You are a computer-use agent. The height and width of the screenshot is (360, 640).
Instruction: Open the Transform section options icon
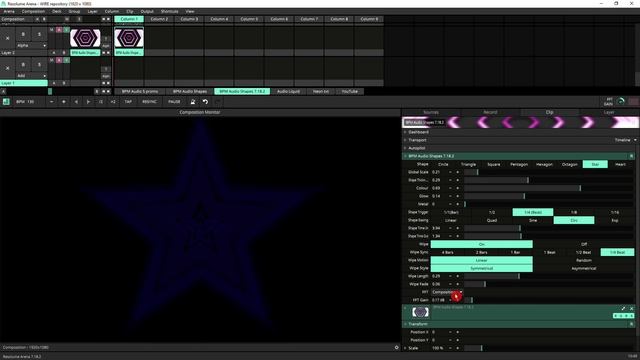[x=631, y=324]
